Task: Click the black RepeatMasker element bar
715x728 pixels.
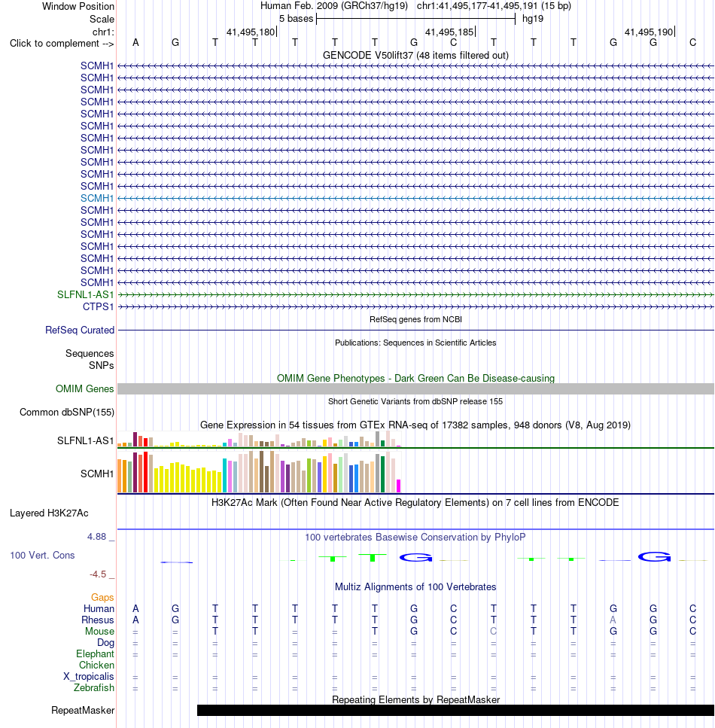Action: click(455, 711)
